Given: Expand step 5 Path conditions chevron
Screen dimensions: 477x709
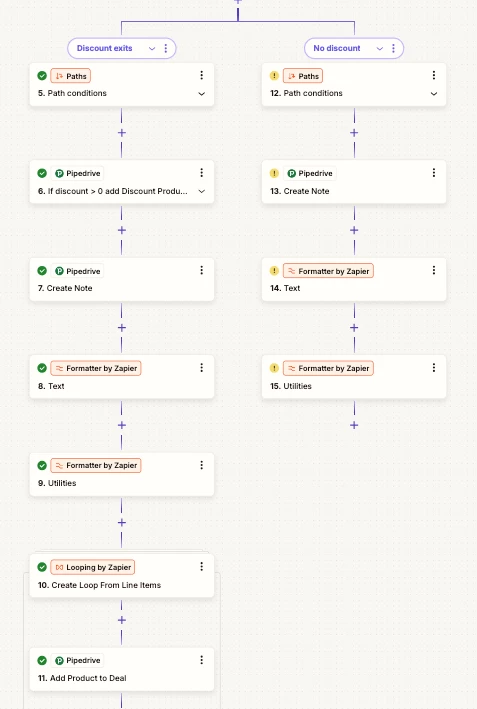Looking at the screenshot, I should click(x=202, y=94).
